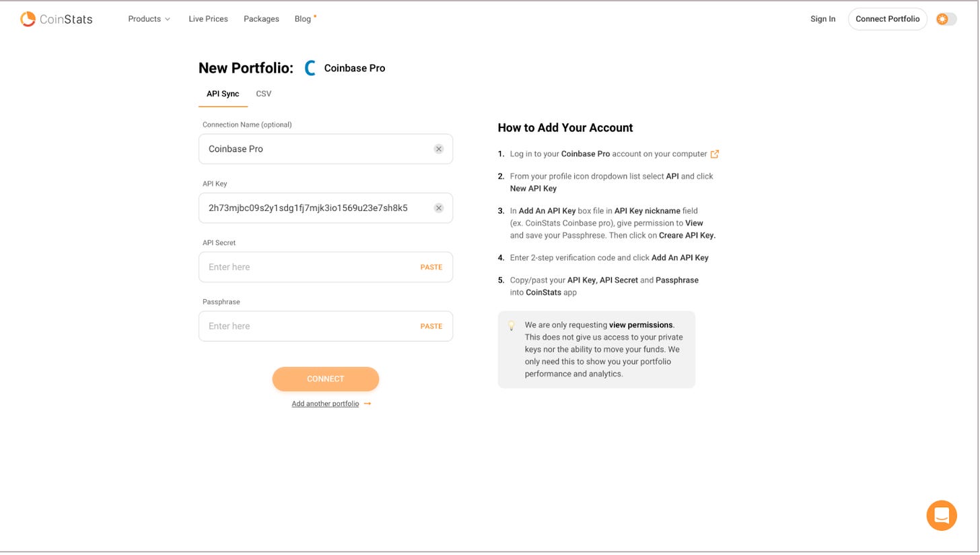
Task: Focus the Passphrase input field
Action: point(325,326)
